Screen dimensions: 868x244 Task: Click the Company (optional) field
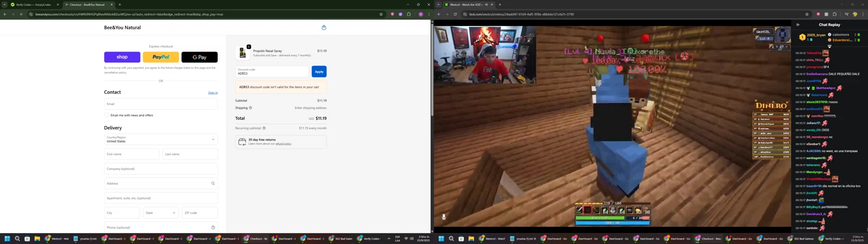tap(161, 169)
